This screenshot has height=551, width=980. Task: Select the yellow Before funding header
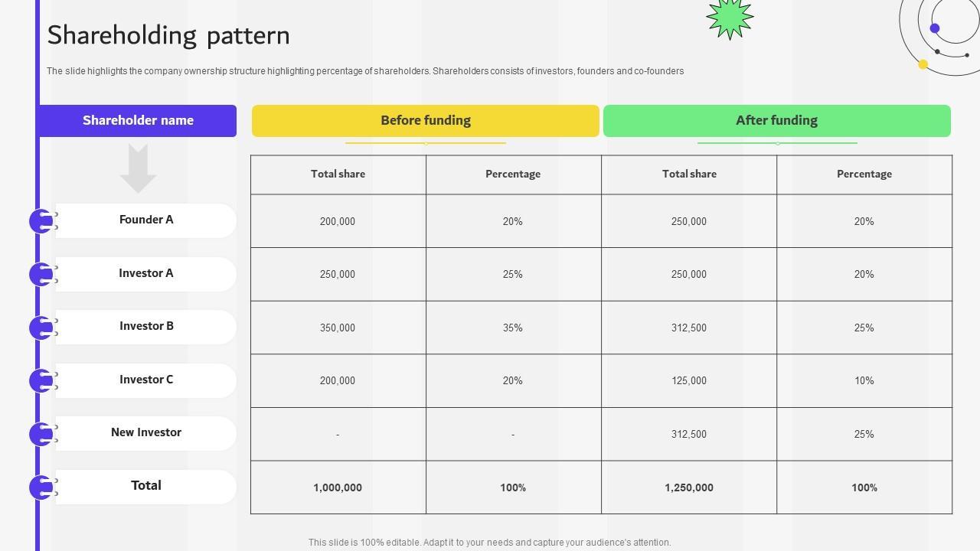tap(426, 121)
